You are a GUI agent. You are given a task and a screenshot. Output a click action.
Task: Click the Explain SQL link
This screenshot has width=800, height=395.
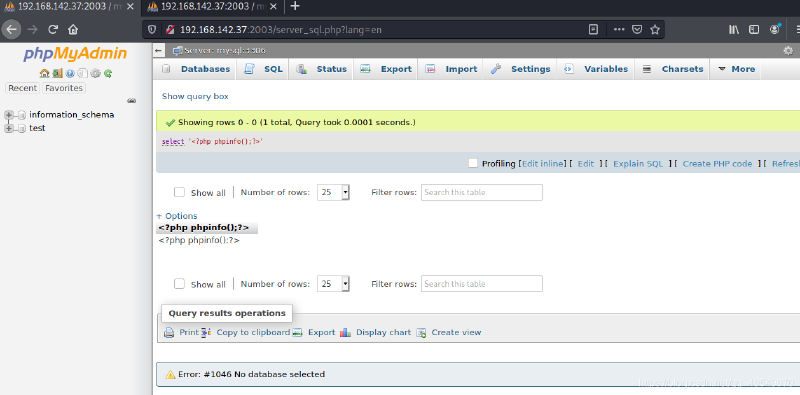coord(638,164)
